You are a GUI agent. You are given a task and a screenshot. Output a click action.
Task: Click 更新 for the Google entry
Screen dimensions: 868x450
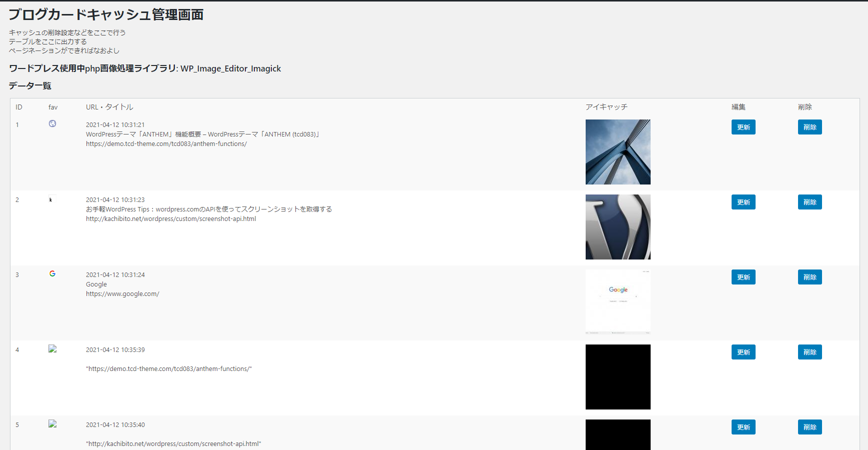[743, 277]
